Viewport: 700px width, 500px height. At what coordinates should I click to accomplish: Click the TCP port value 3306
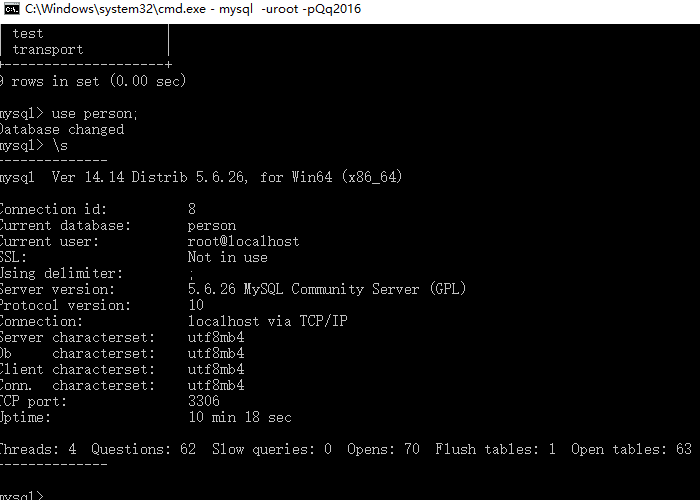(204, 401)
